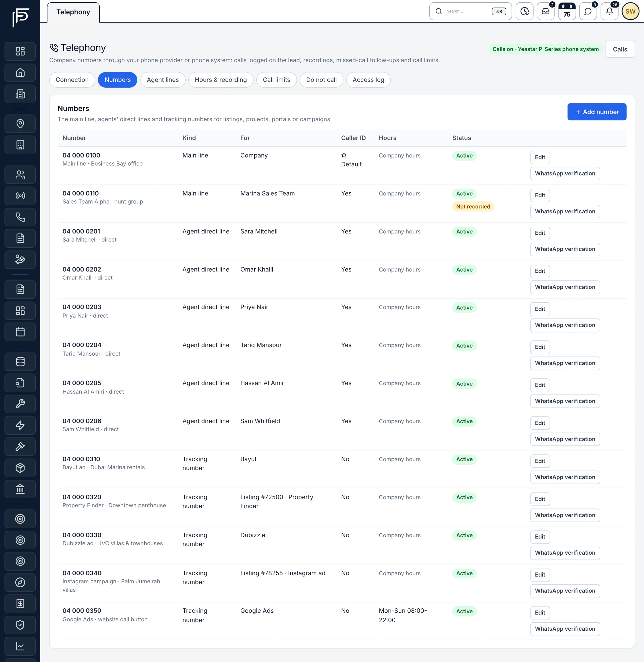The image size is (644, 662).
Task: Click the phone icon in sidebar
Action: [x=20, y=217]
